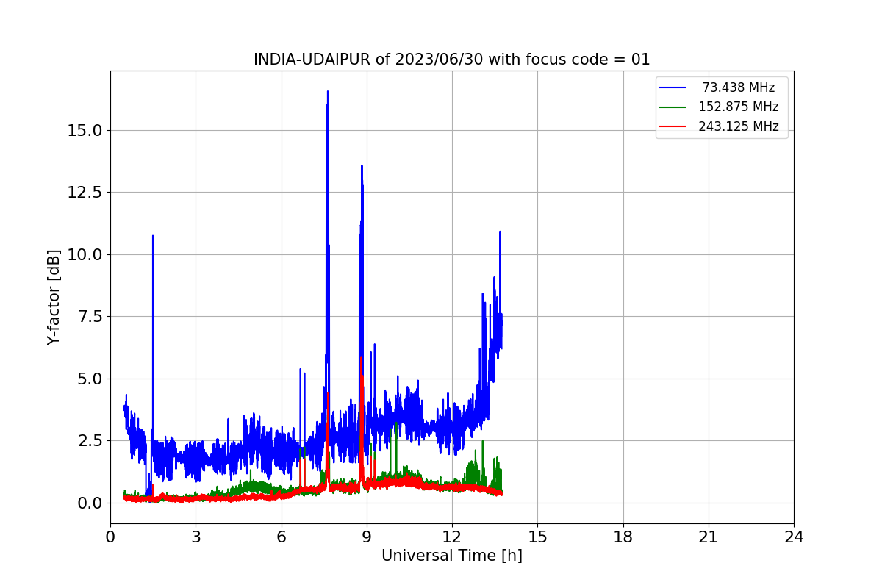
Task: Click the x-axis tick label '0'
Action: (110, 537)
